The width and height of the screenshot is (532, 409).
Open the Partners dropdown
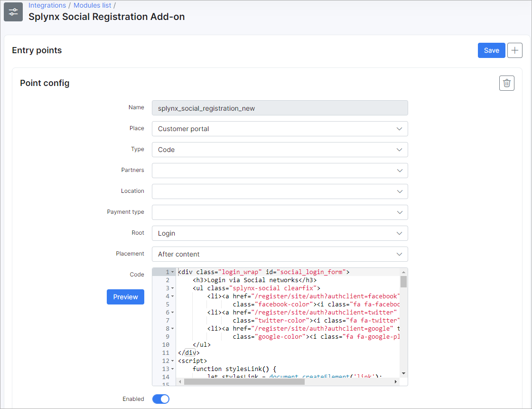pos(280,171)
